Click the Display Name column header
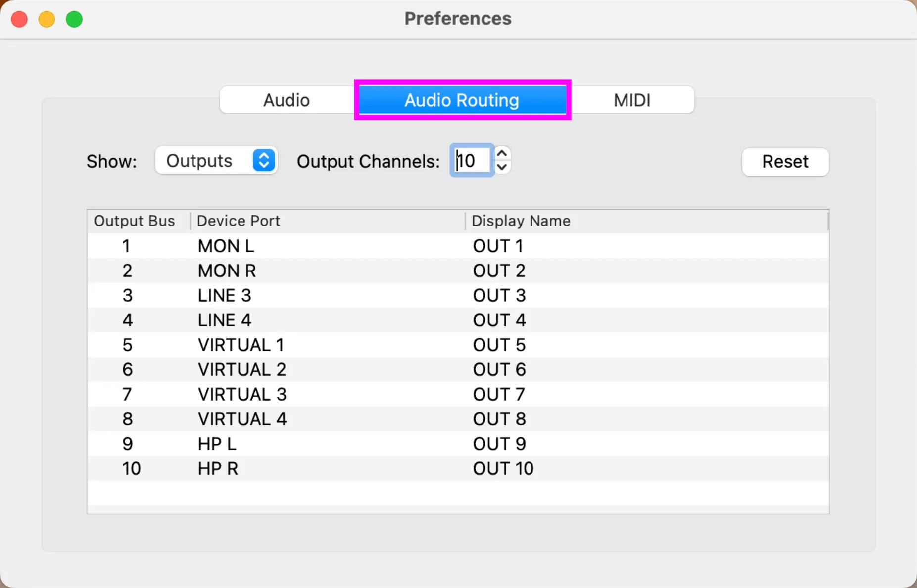The height and width of the screenshot is (588, 917). tap(521, 221)
